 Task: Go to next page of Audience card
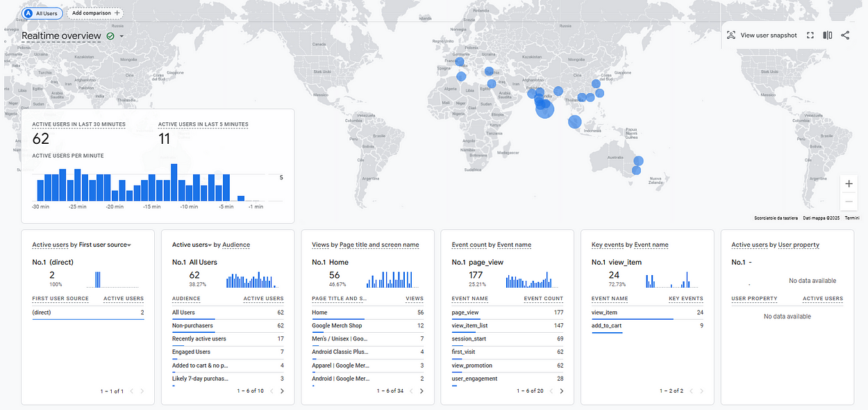click(282, 391)
